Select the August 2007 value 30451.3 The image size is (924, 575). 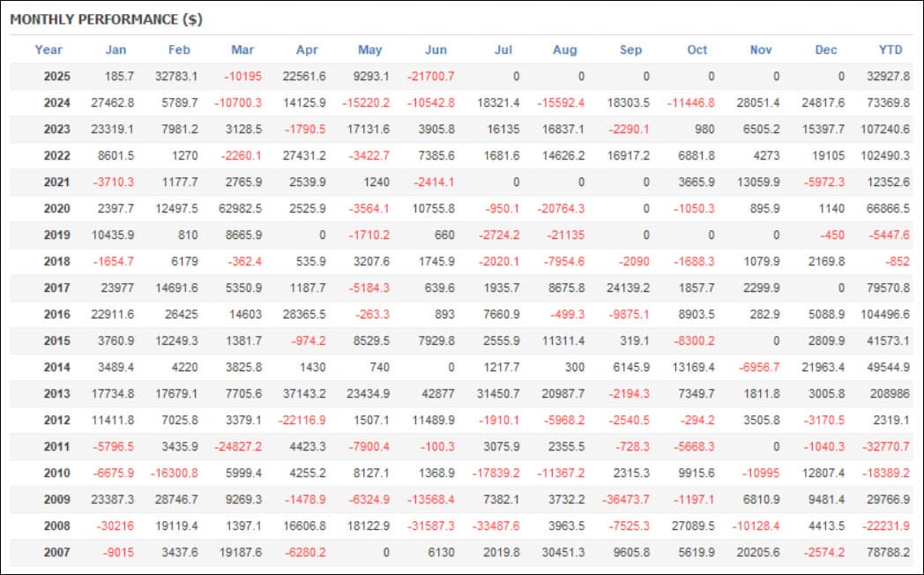coord(563,552)
